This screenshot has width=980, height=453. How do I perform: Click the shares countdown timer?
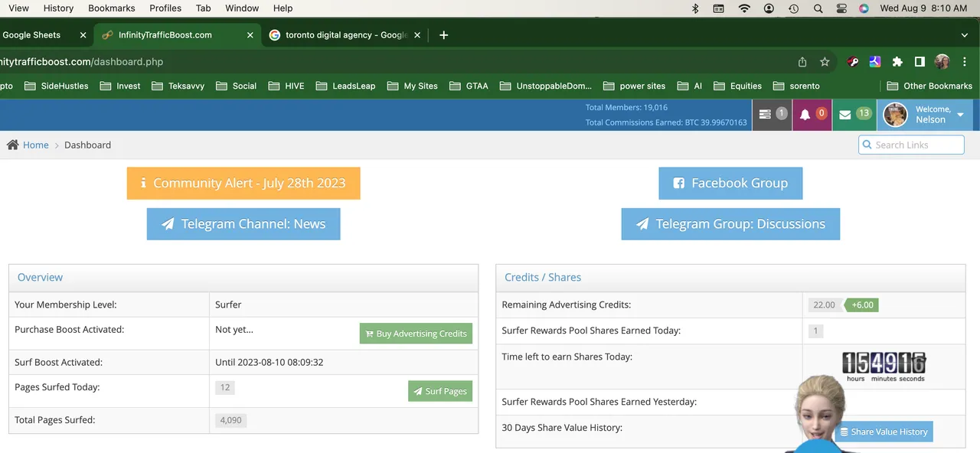[x=884, y=367]
